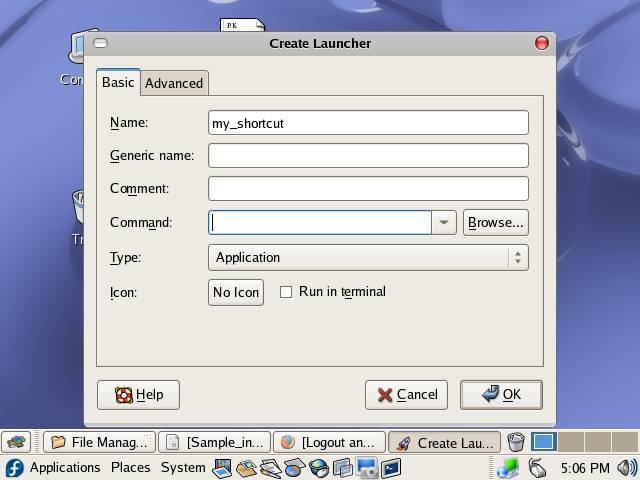Click the OK button

click(x=501, y=394)
